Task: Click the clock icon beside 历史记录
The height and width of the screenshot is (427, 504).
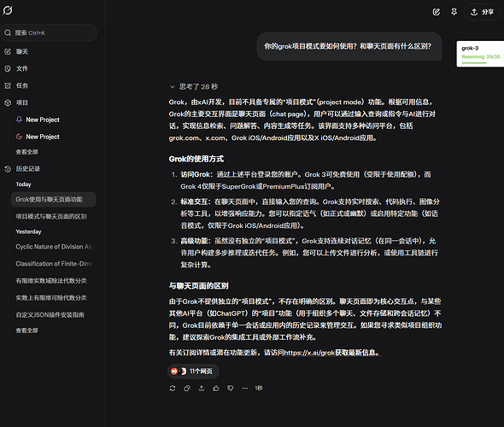Action: tap(8, 169)
